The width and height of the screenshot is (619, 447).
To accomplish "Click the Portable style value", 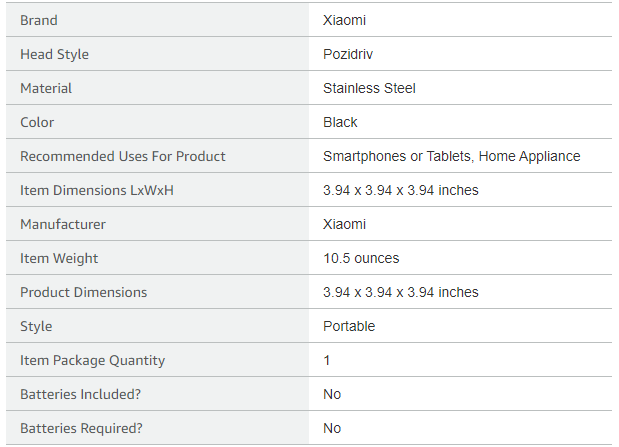I will pyautogui.click(x=349, y=326).
